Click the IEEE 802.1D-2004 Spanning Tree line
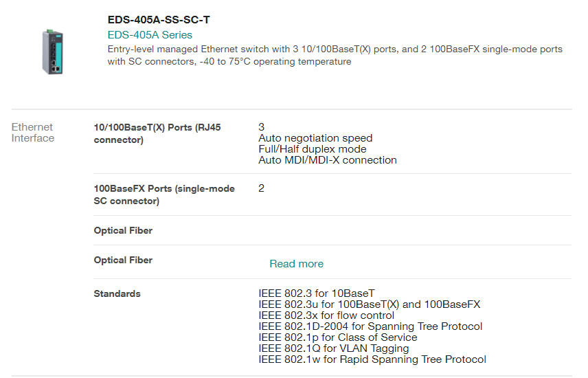Screen dimensions: 588x378 click(x=370, y=326)
